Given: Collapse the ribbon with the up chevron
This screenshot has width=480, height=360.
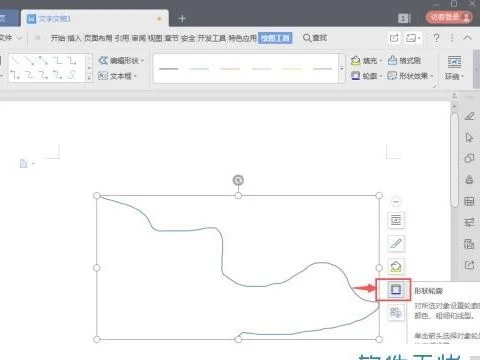Looking at the screenshot, I should [x=467, y=37].
